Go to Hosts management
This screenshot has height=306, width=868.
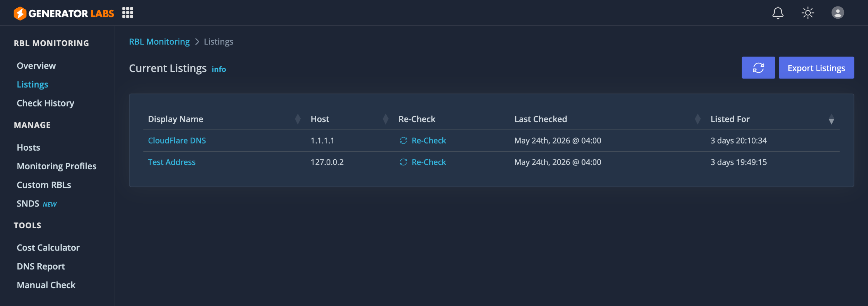pos(28,147)
